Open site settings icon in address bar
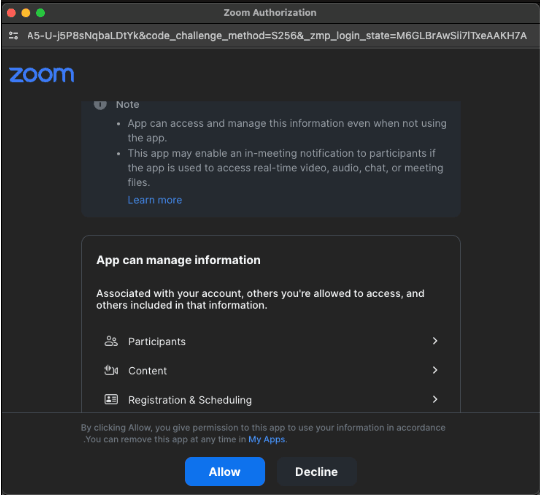The width and height of the screenshot is (540, 495). point(13,35)
